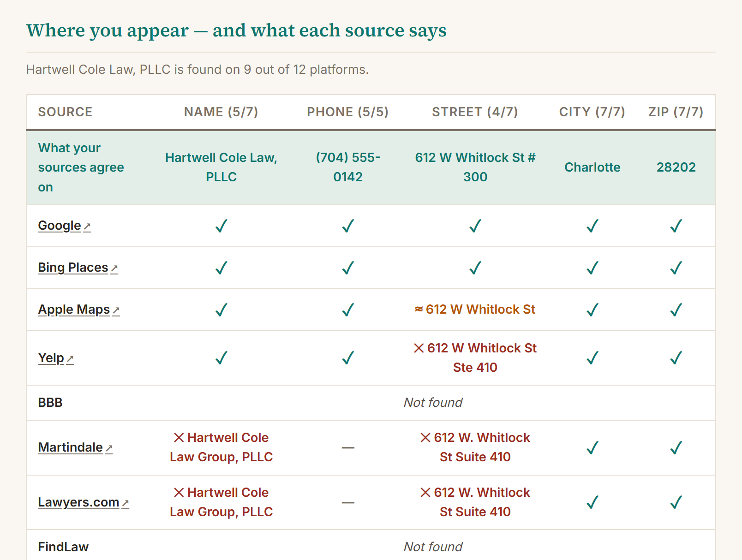The height and width of the screenshot is (560, 742).
Task: Click the Bing Places name checkmark
Action: (221, 268)
